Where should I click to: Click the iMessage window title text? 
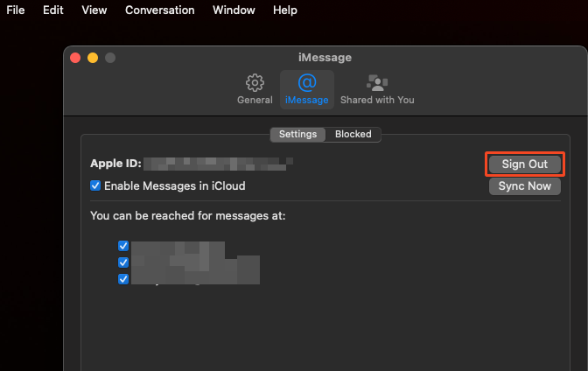325,58
